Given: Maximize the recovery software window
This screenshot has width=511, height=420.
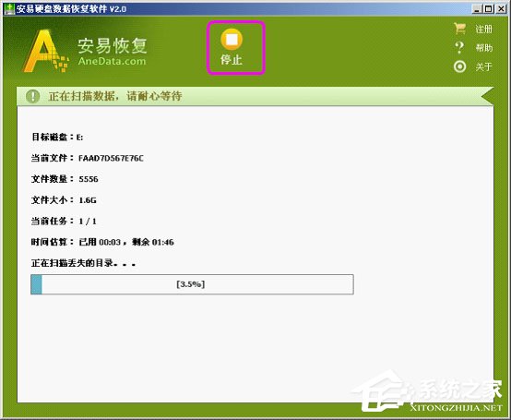Looking at the screenshot, I should (x=489, y=9).
